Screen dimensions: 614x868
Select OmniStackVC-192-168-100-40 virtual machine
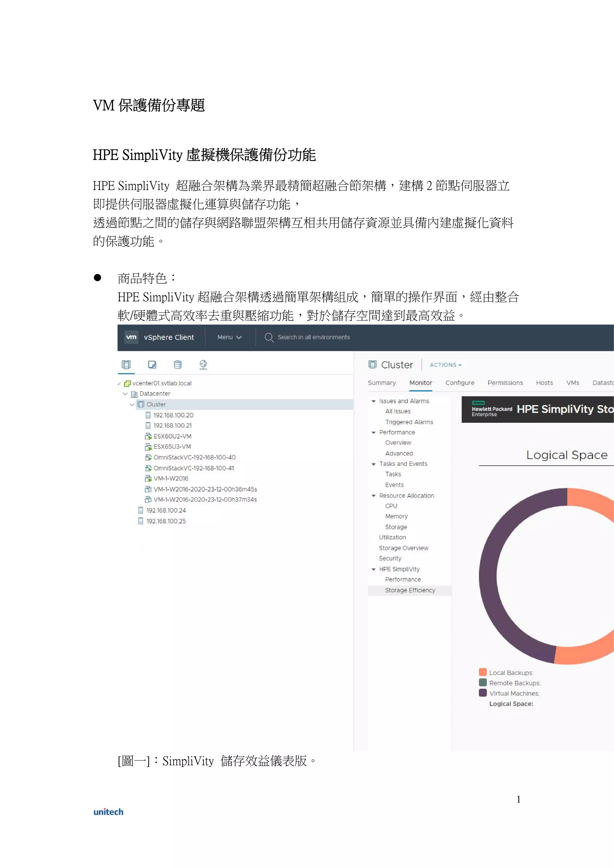click(195, 458)
